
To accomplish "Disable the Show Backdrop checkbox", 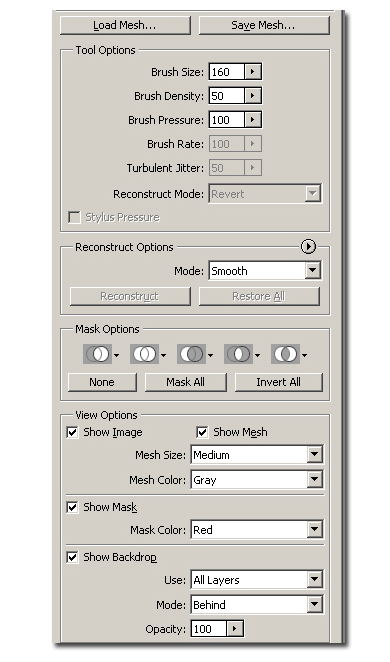I will 72,557.
